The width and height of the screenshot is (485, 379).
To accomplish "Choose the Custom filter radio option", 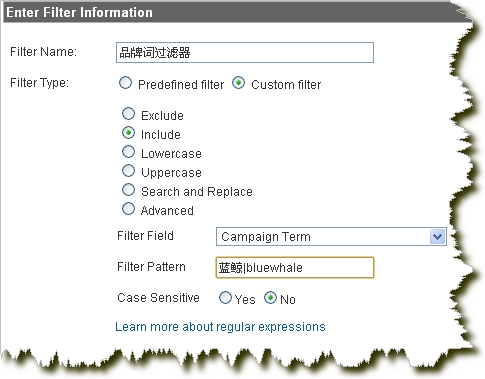I will pyautogui.click(x=239, y=83).
